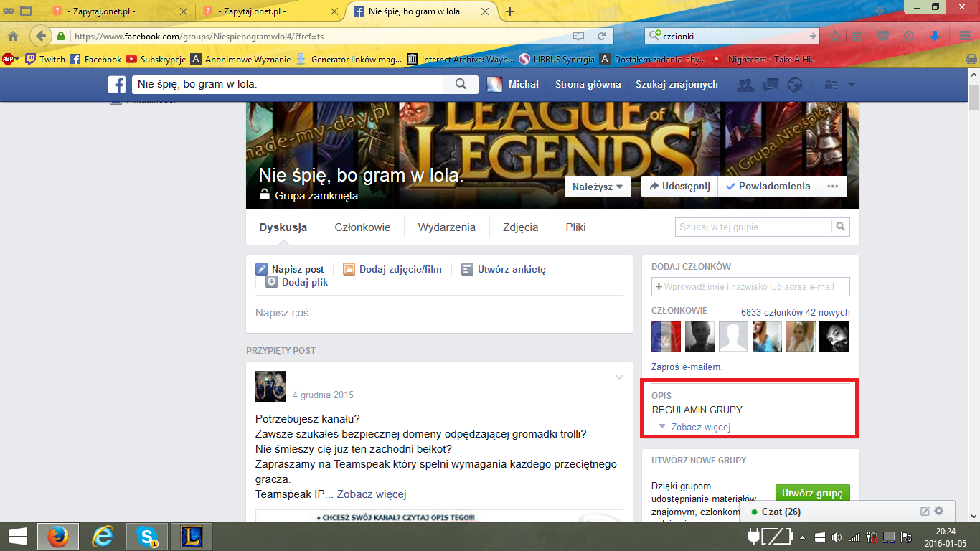980x551 pixels.
Task: Click the Facebook logo icon
Action: (x=117, y=85)
